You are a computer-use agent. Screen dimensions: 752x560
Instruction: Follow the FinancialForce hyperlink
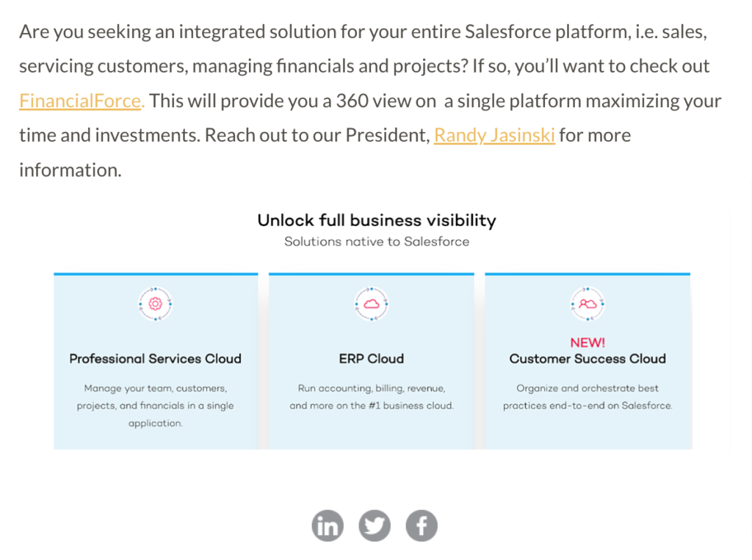[x=82, y=101]
